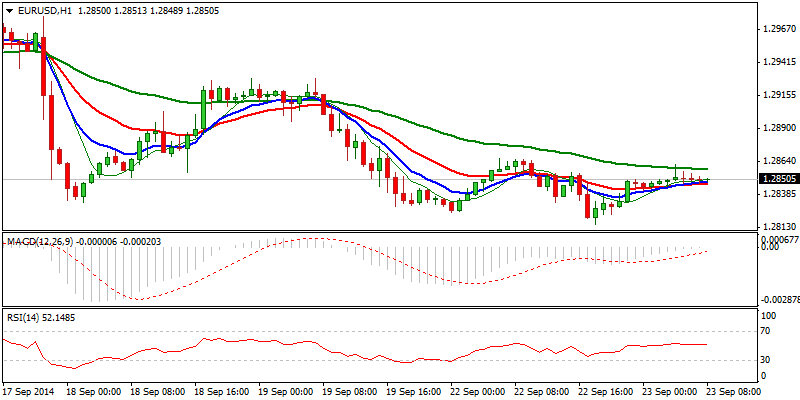Click time axis label 22 Sep 16:00
Image resolution: width=800 pixels, height=400 pixels.
(x=607, y=391)
